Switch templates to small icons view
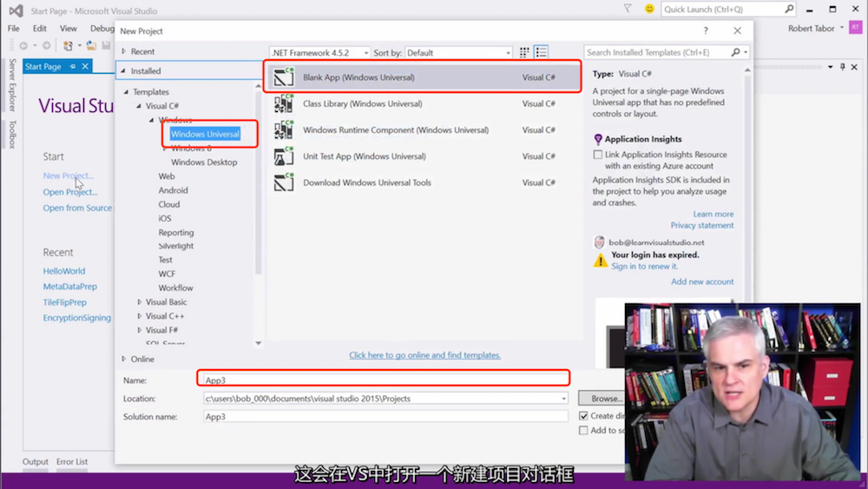This screenshot has height=489, width=868. tap(524, 53)
